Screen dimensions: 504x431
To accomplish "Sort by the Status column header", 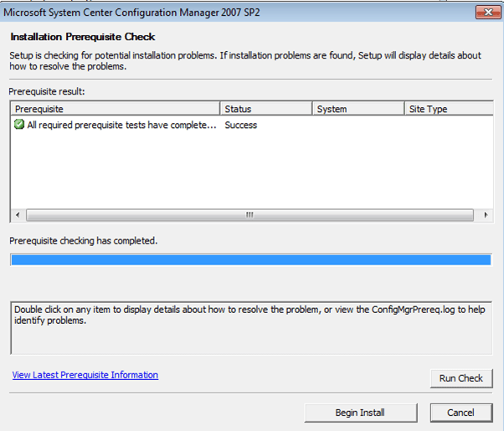I will click(x=265, y=109).
